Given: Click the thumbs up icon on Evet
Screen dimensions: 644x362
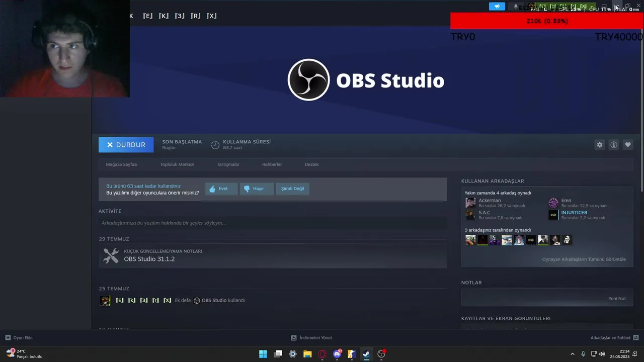Looking at the screenshot, I should pyautogui.click(x=212, y=189).
